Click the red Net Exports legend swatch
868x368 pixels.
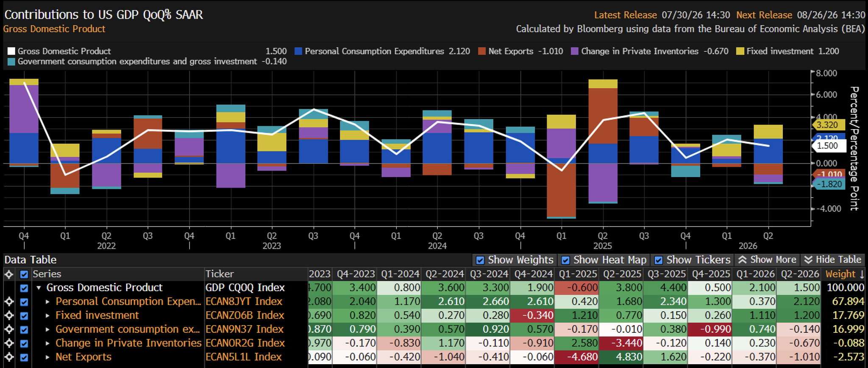[482, 51]
